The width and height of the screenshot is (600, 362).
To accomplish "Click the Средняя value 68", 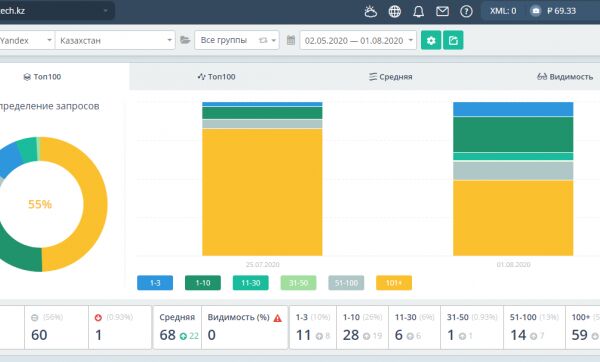I will (168, 335).
